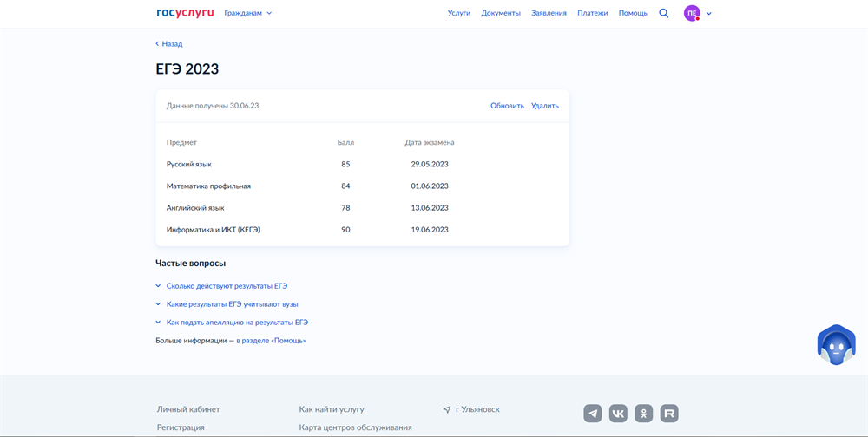This screenshot has height=437, width=868.
Task: Click the Удалить link
Action: (545, 106)
